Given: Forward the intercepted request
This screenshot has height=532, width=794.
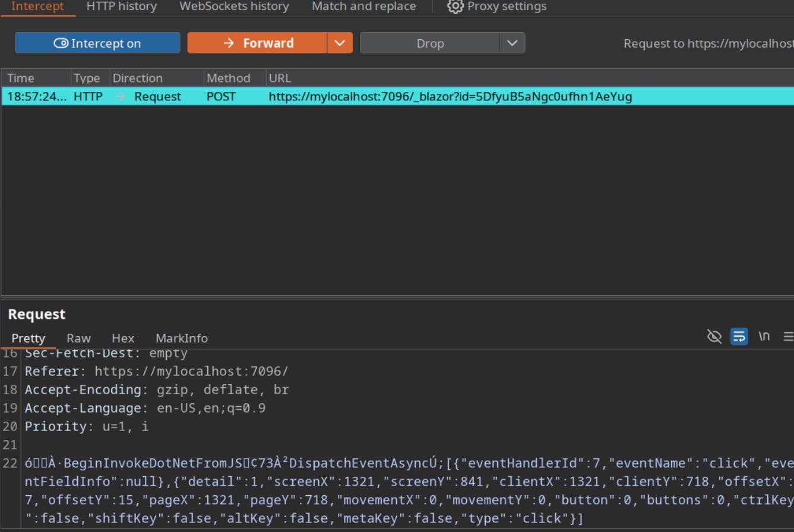Looking at the screenshot, I should point(257,43).
